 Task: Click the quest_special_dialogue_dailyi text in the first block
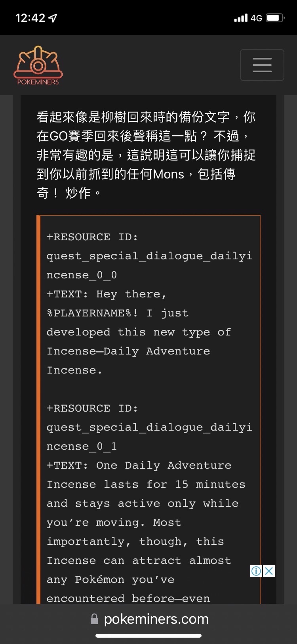149,256
